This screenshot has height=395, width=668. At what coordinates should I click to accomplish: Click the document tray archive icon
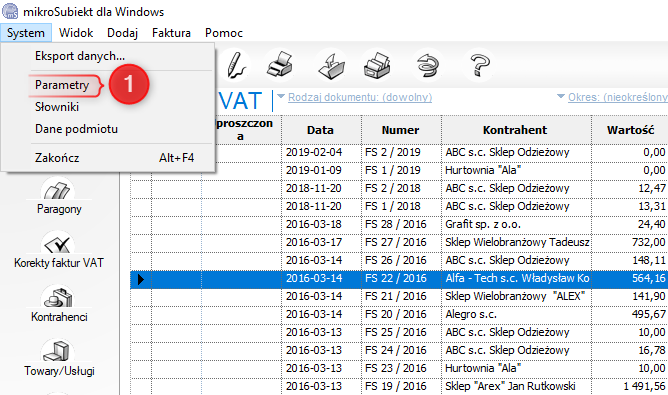click(x=377, y=66)
